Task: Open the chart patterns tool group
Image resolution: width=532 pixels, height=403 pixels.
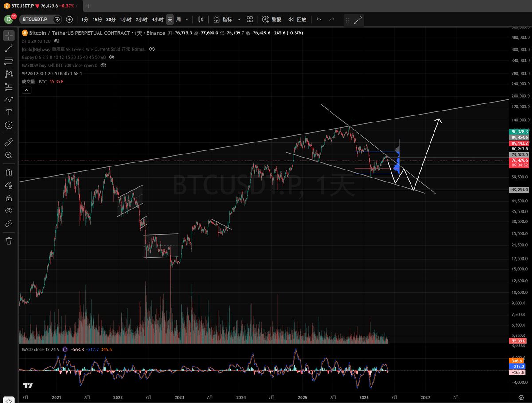Action: click(9, 74)
